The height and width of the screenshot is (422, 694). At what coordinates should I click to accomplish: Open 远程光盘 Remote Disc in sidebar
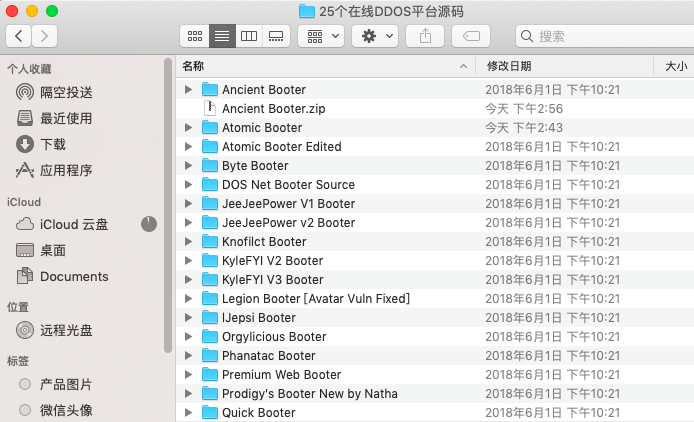point(66,330)
